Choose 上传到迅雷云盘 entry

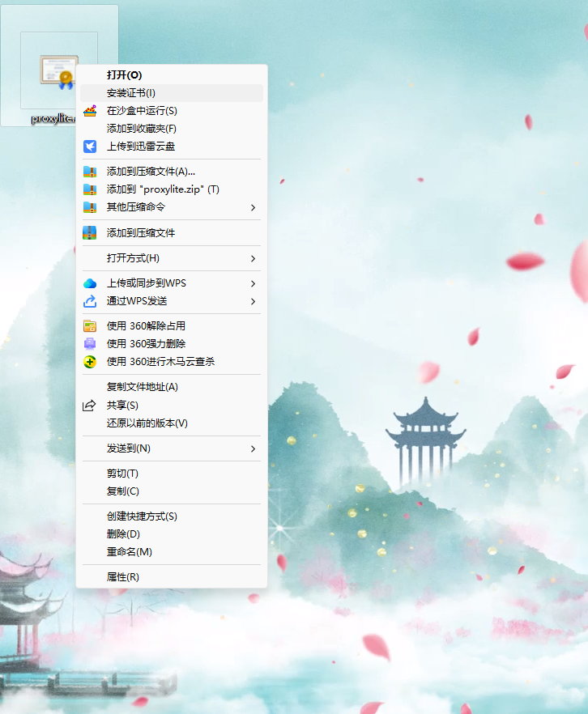171,147
